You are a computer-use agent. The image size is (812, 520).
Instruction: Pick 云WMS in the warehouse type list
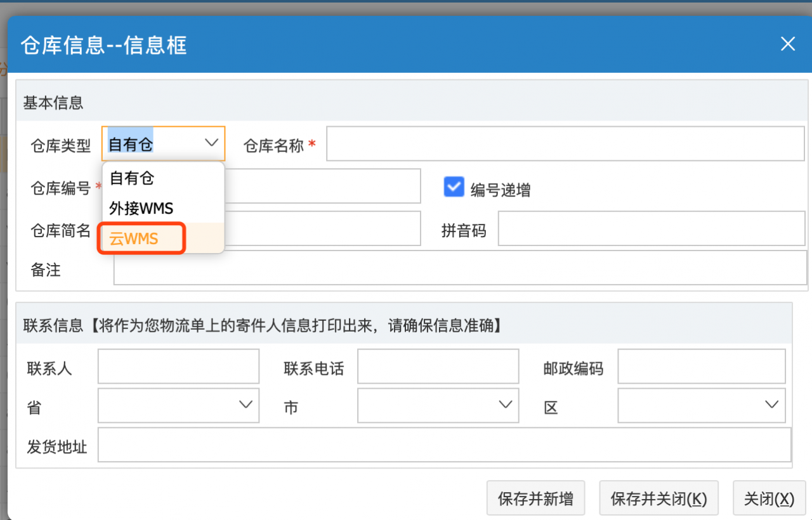coord(134,239)
